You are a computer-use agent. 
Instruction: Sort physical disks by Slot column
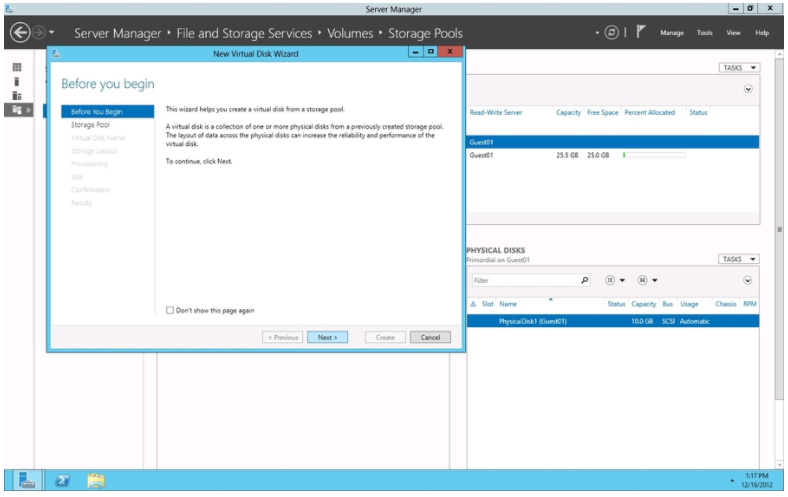(487, 304)
